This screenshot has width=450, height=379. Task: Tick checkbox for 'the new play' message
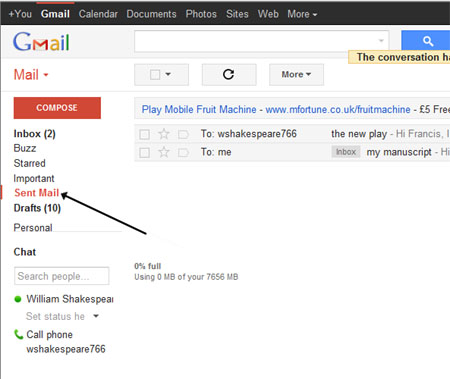coord(144,134)
